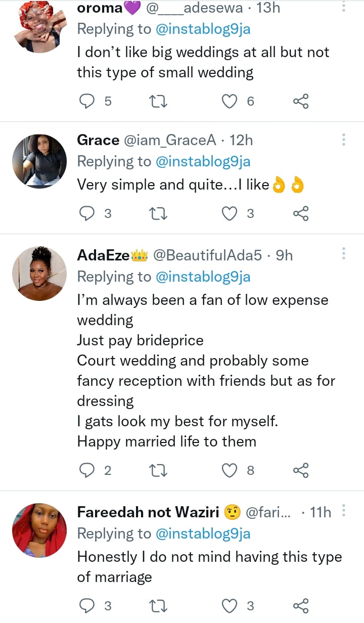Open @instablog9ja link in Grace's reply
Screen dimensions: 364x623
tap(204, 162)
